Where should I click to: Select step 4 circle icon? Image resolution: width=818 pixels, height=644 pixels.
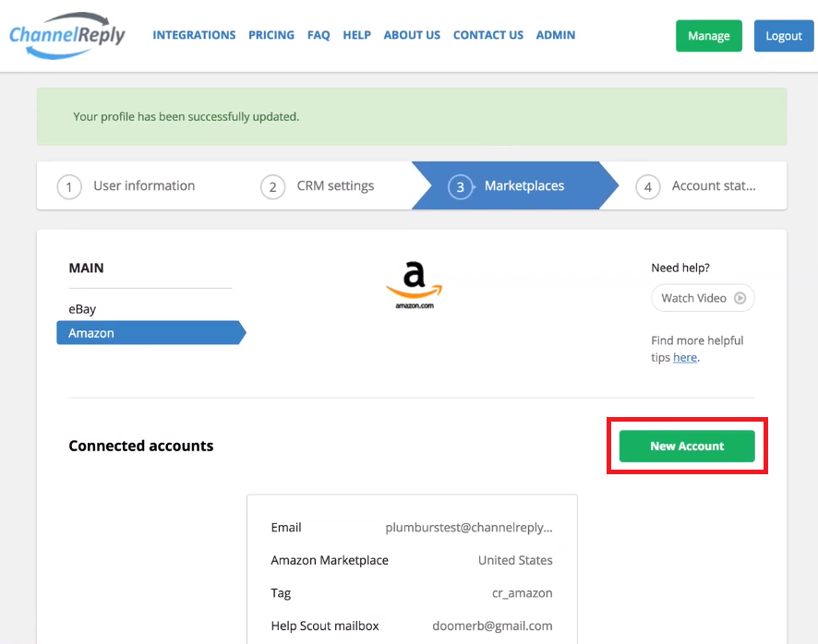[x=648, y=186]
